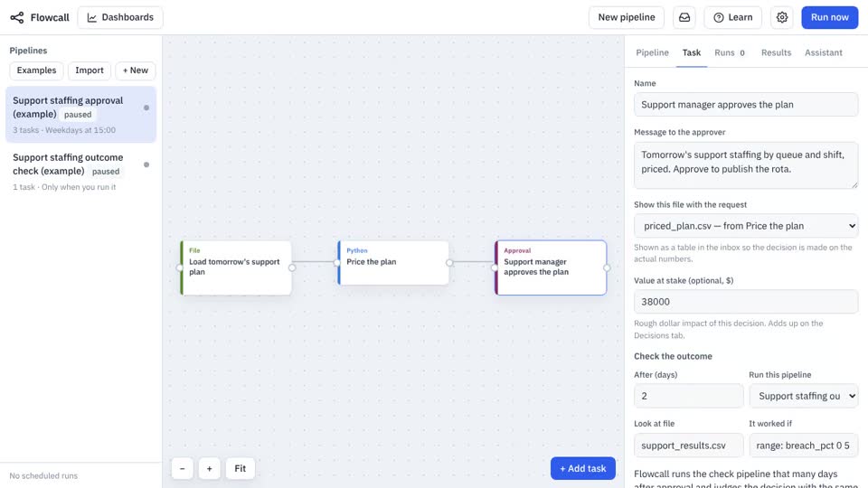The image size is (868, 488).
Task: Zoom out the canvas with minus button
Action: [182, 469]
